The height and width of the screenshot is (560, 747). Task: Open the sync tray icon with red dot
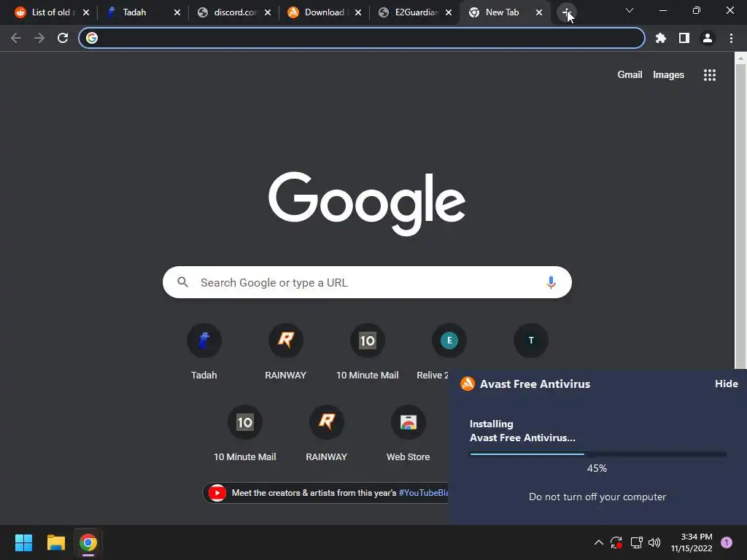point(616,542)
